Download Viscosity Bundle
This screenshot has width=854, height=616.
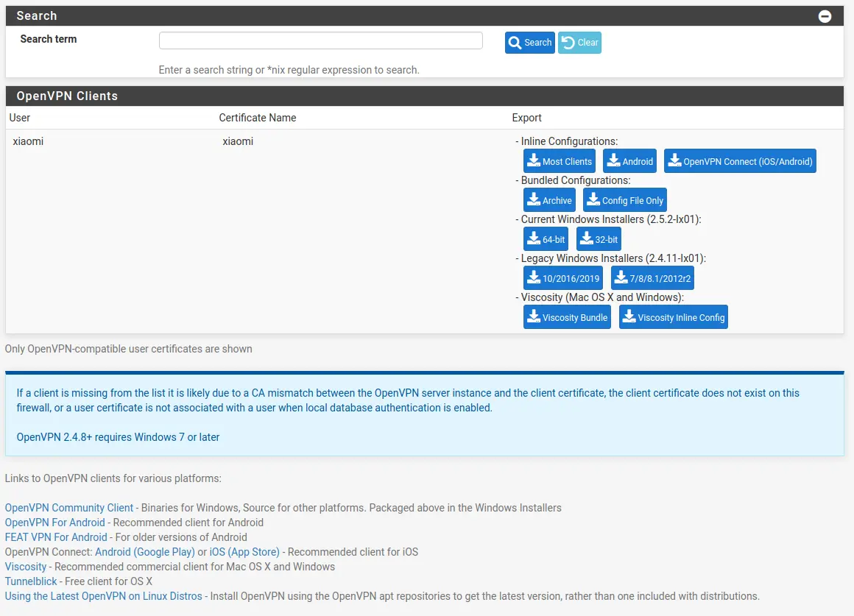coord(567,317)
